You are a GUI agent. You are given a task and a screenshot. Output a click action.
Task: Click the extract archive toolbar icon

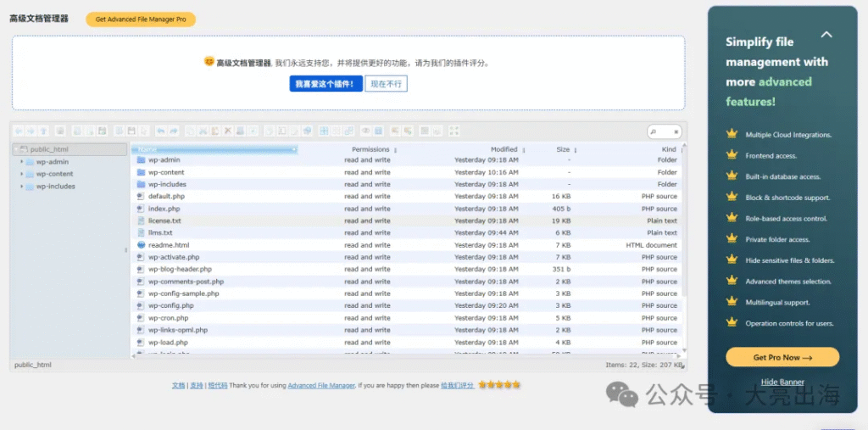pos(395,131)
